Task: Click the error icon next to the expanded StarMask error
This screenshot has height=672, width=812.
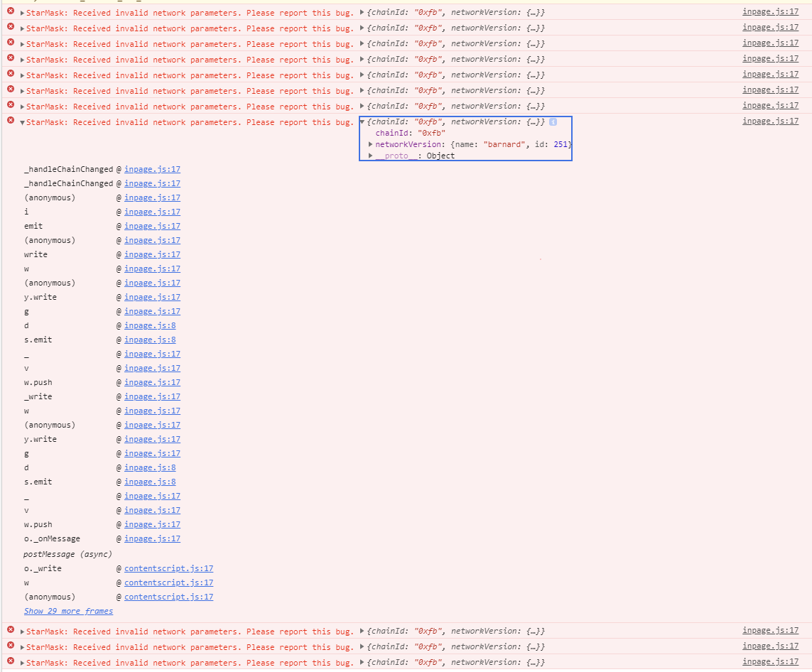Action: click(x=9, y=121)
